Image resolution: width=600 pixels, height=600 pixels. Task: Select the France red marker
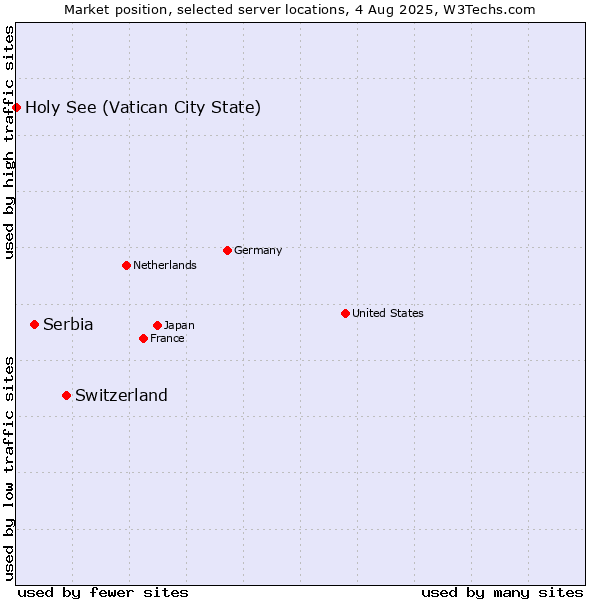(x=143, y=339)
